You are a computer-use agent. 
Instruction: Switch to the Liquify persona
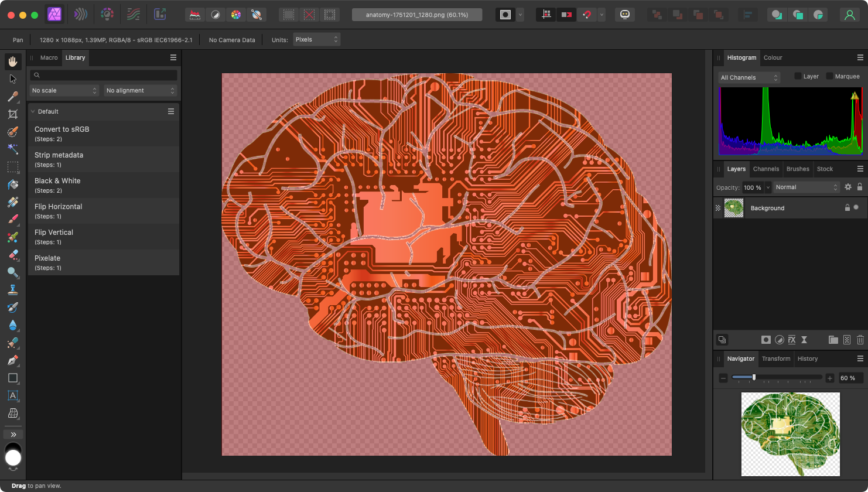pyautogui.click(x=81, y=15)
